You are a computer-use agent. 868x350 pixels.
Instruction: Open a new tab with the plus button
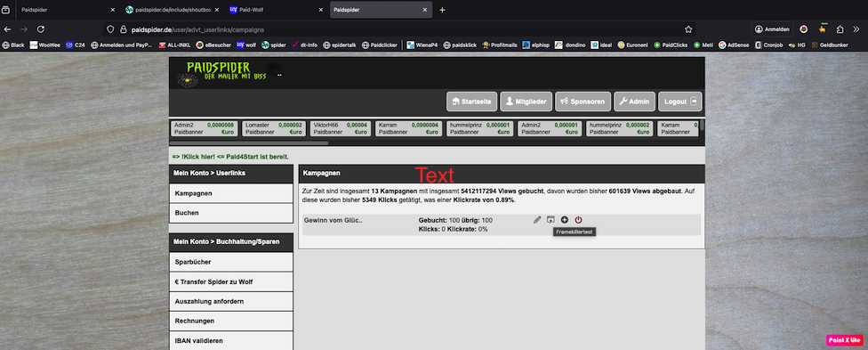click(442, 10)
